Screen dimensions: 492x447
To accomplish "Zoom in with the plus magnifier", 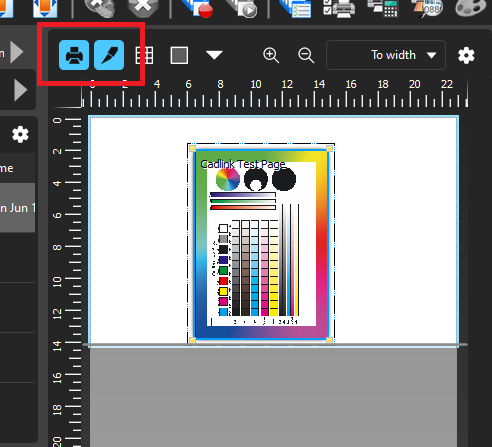I will [271, 55].
